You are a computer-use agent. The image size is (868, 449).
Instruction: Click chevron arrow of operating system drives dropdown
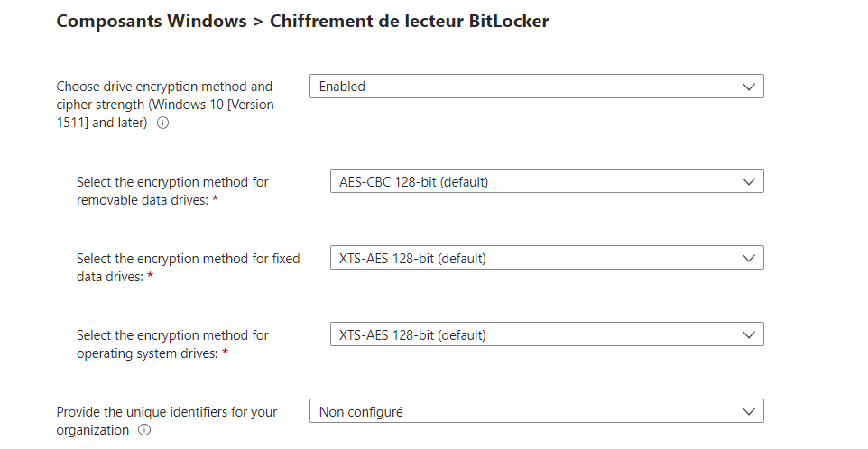748,335
